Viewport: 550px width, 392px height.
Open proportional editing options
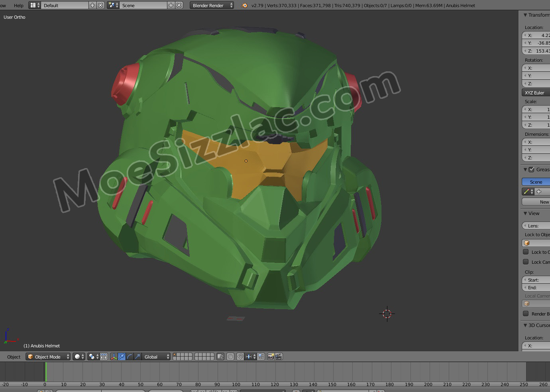[230, 357]
